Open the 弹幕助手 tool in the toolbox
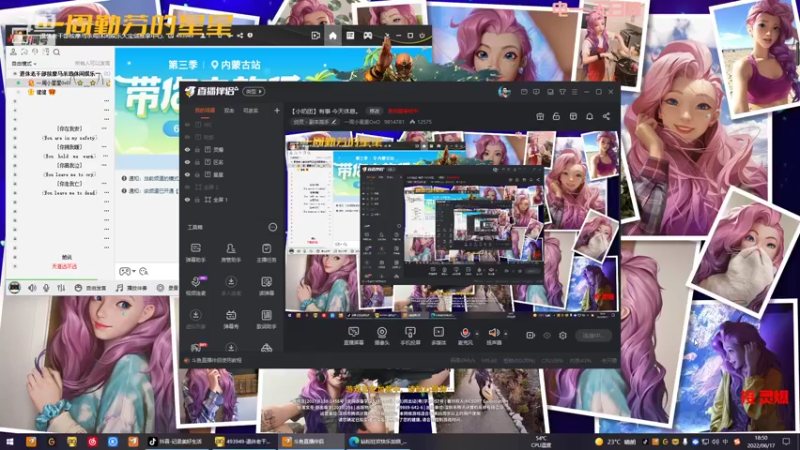 tap(195, 252)
